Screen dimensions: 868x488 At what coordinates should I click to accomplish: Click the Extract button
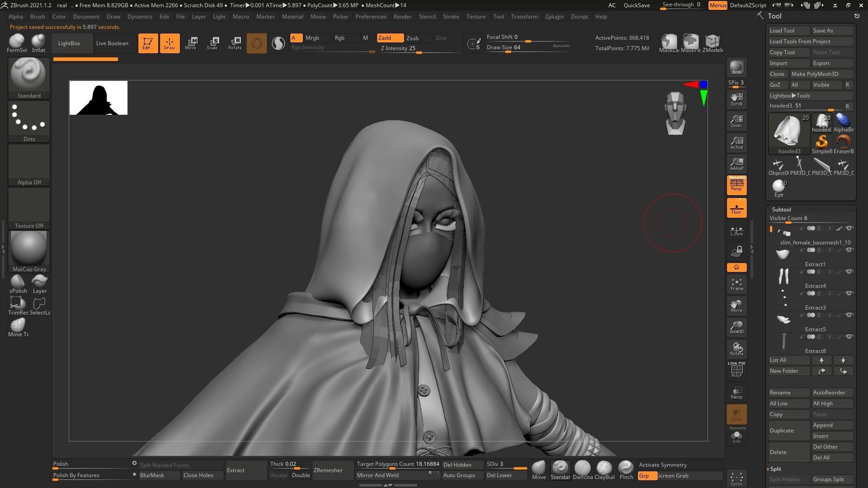click(x=246, y=470)
